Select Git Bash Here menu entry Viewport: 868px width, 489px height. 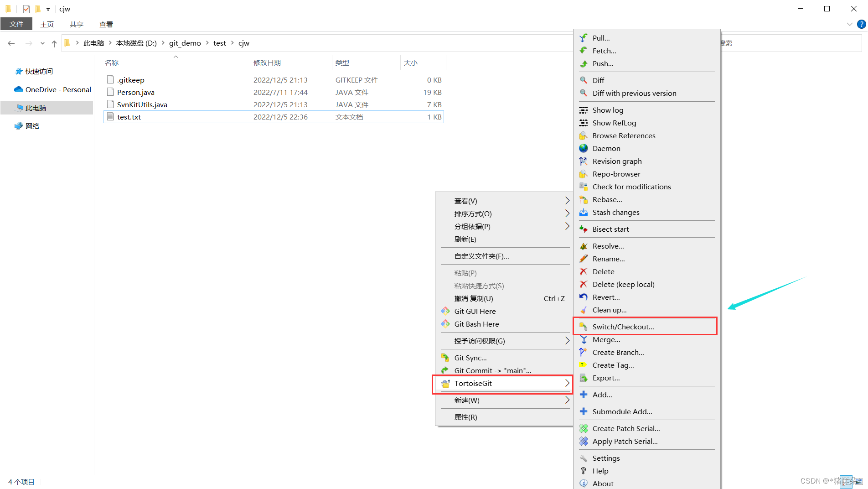[x=505, y=324]
